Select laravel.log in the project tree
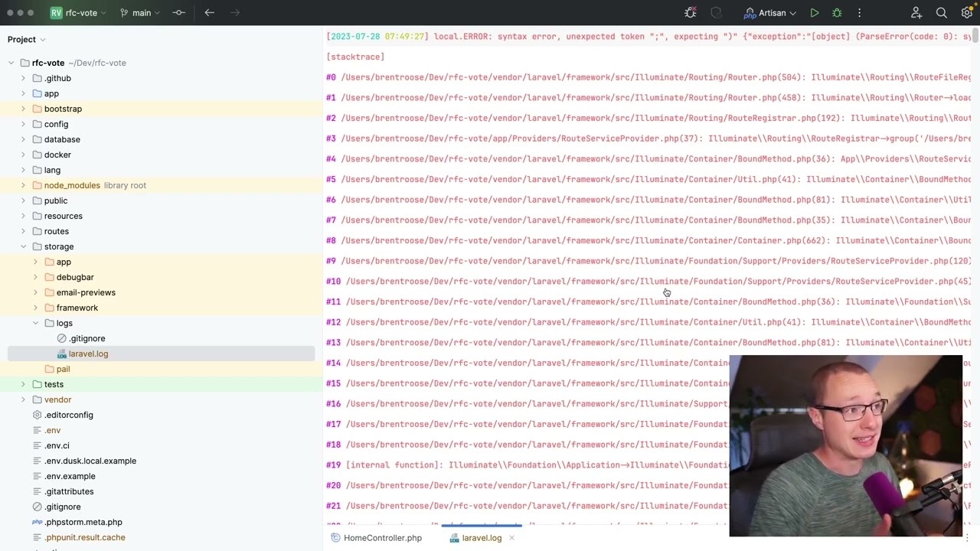The height and width of the screenshot is (551, 980). pyautogui.click(x=88, y=354)
